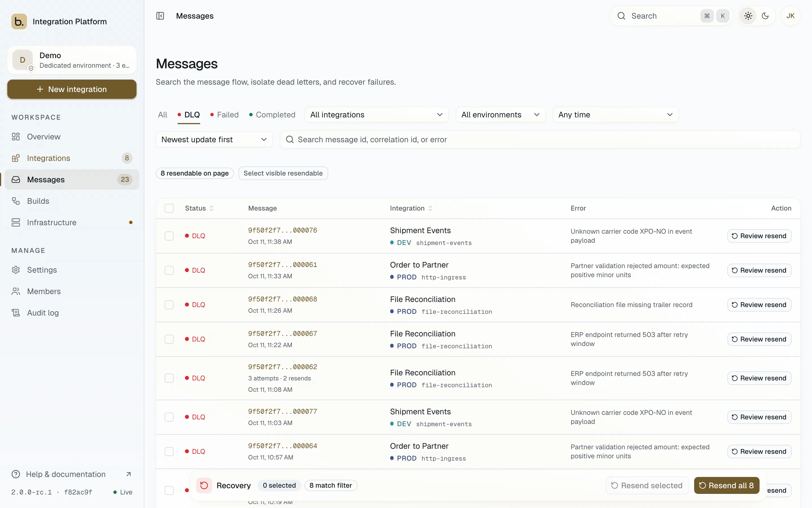
Task: Click Demo workspace avatar D
Action: click(x=23, y=60)
